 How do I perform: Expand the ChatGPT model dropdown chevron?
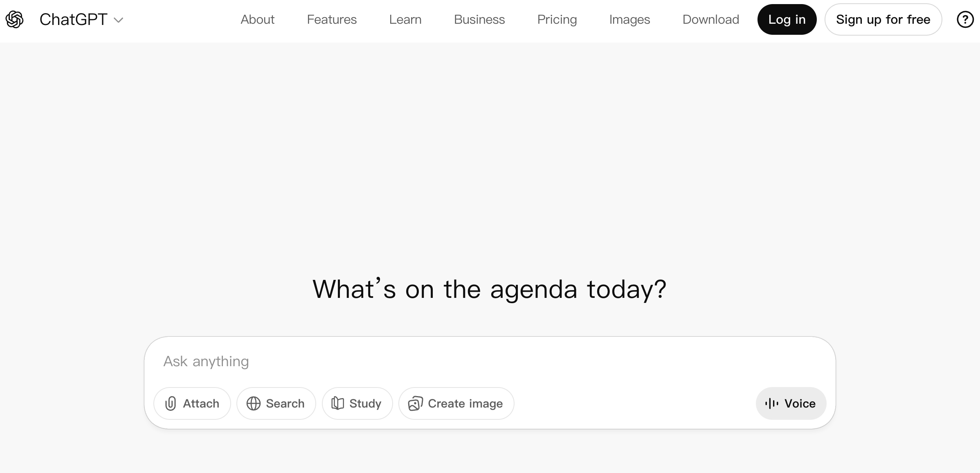tap(119, 20)
